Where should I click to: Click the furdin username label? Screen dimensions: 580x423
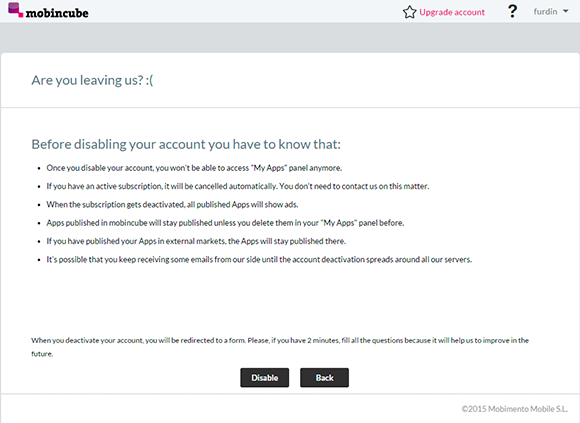click(545, 12)
